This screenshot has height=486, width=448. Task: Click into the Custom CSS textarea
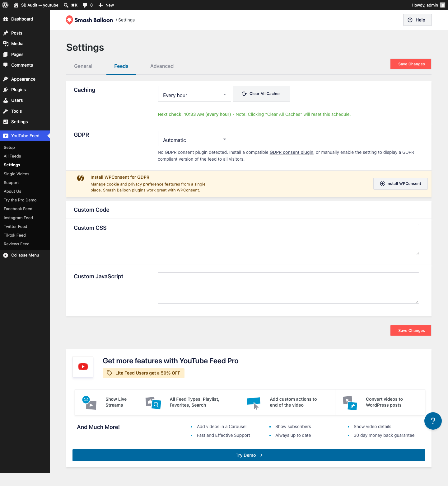click(x=288, y=239)
